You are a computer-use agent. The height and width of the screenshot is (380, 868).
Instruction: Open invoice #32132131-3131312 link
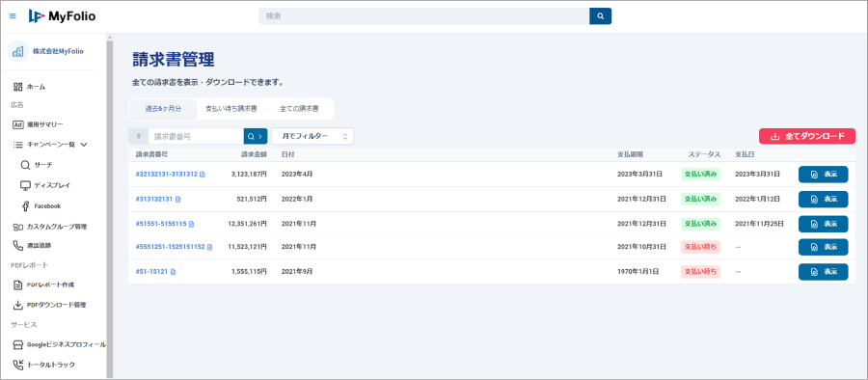point(167,174)
